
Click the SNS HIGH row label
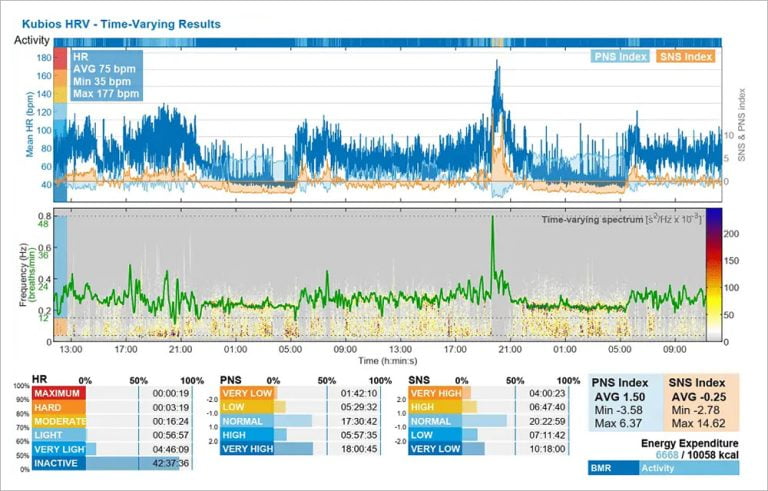[x=435, y=407]
